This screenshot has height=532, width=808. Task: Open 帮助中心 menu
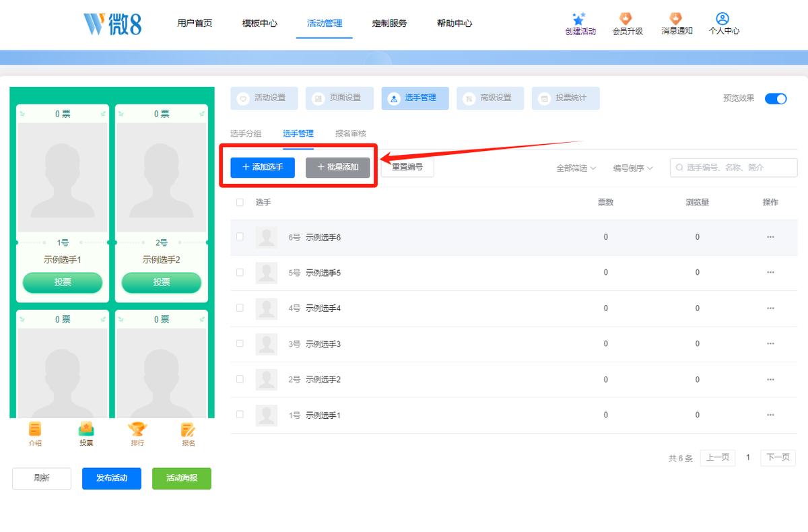454,23
